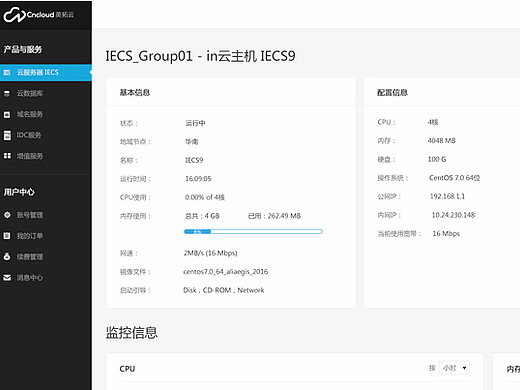Click network speed 2MB/s (16 Mbps)
This screenshot has height=390, width=520.
point(210,253)
